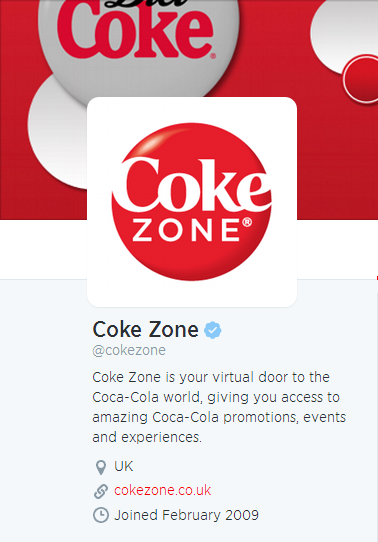Click the white circle at header right
378x542 pixels.
344,36
